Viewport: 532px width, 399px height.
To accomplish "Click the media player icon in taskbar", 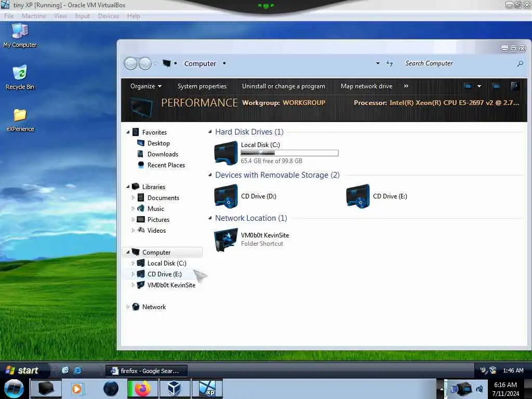I will (77, 389).
